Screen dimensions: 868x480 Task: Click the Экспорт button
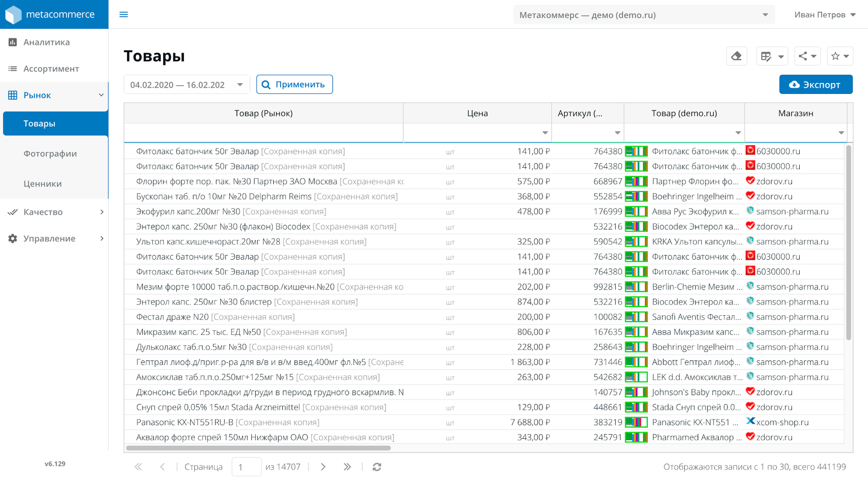(x=815, y=85)
